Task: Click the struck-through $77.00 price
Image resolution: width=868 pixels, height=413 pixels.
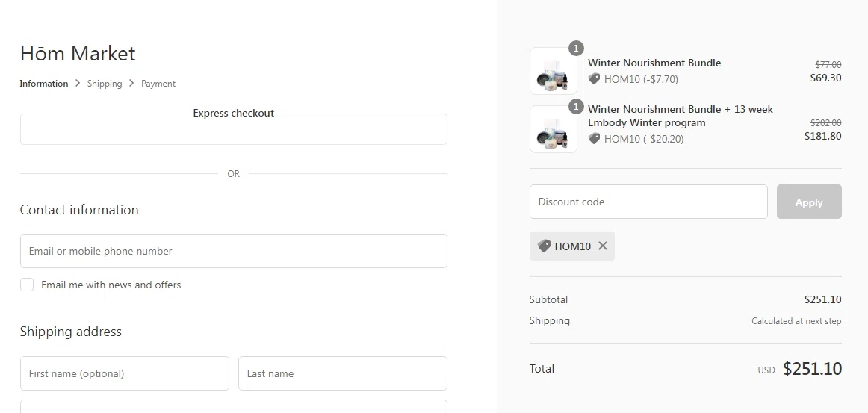Action: 828,64
